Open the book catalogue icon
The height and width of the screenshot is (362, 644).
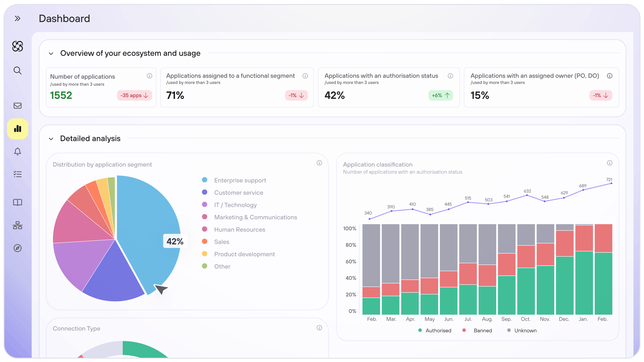tap(17, 202)
